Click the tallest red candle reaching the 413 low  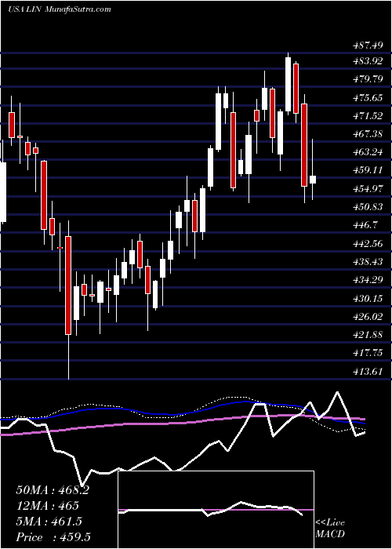(x=68, y=285)
